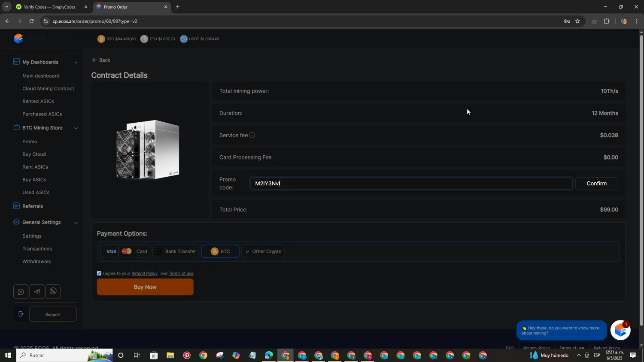Show hidden system tray icons

pos(579,355)
